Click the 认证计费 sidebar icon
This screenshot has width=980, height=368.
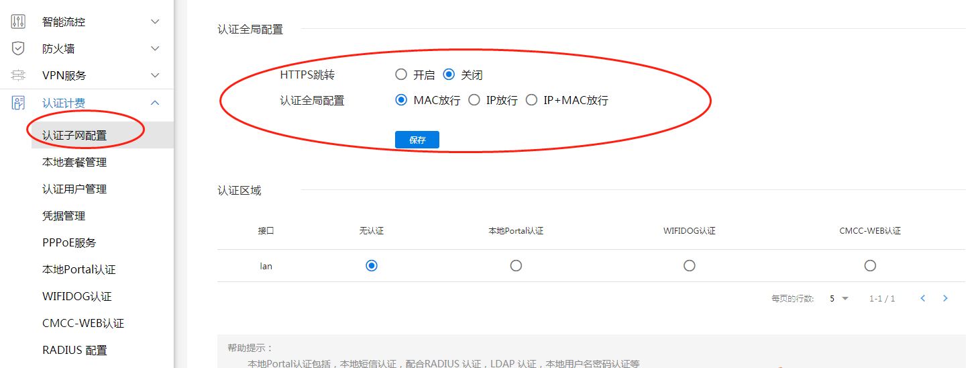(x=18, y=103)
